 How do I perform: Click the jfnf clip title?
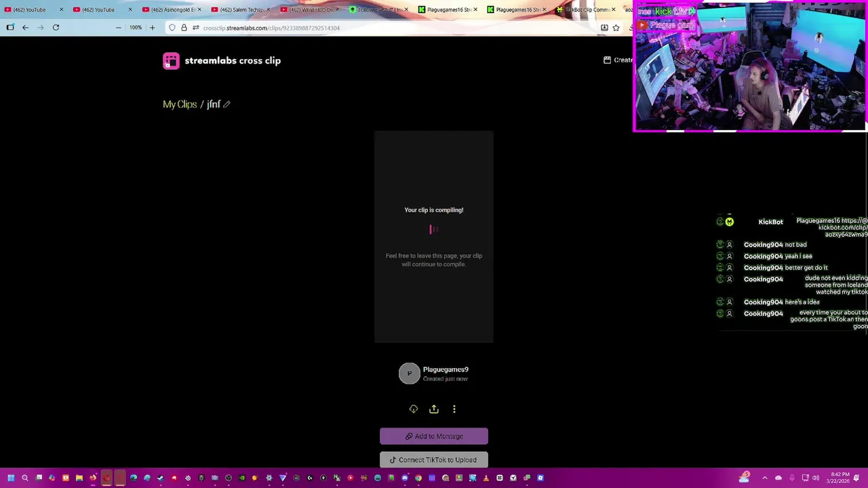(x=214, y=104)
